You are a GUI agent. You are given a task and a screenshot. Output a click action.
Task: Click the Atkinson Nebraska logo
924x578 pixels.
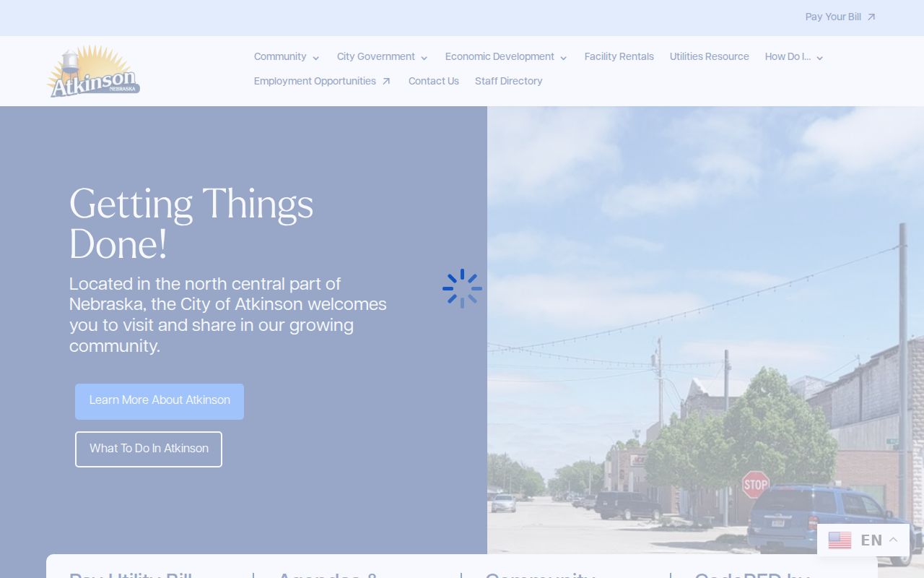pos(94,72)
